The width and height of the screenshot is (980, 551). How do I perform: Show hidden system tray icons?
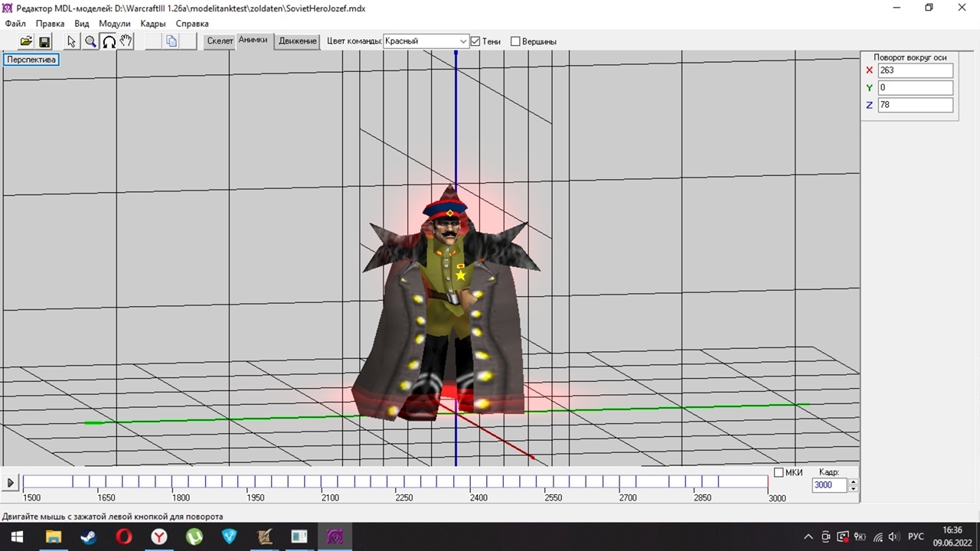(x=808, y=537)
